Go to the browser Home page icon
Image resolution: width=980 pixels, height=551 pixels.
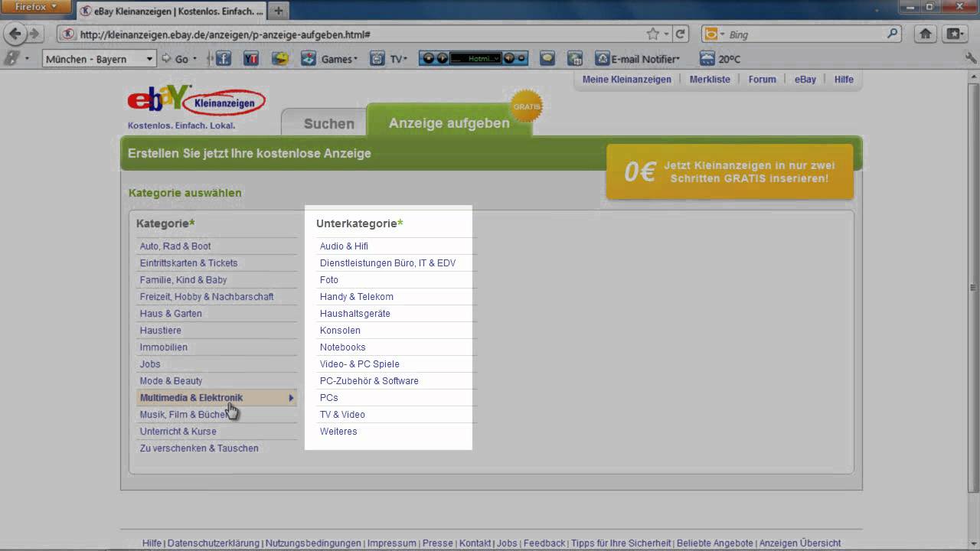[925, 34]
